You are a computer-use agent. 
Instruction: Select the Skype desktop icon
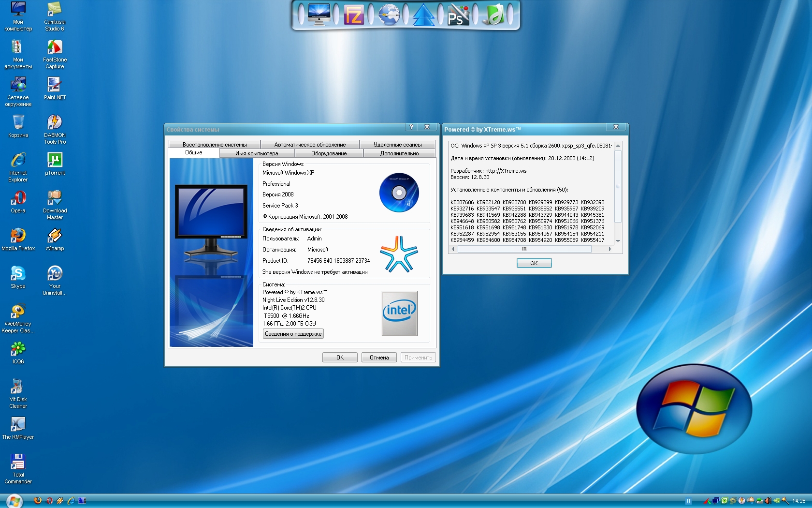coord(18,277)
